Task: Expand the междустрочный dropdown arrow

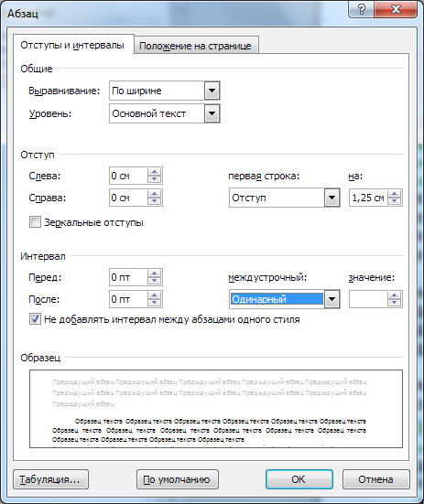Action: point(332,299)
